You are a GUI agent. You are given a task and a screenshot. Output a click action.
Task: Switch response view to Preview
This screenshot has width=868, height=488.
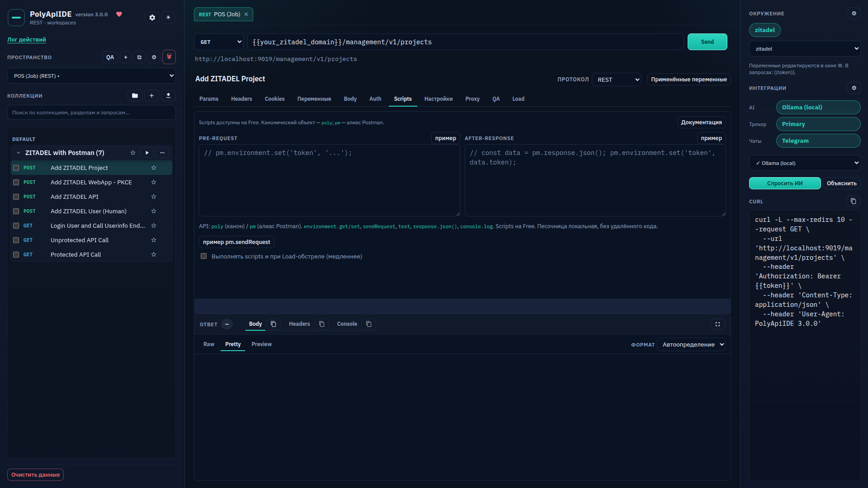click(x=262, y=344)
